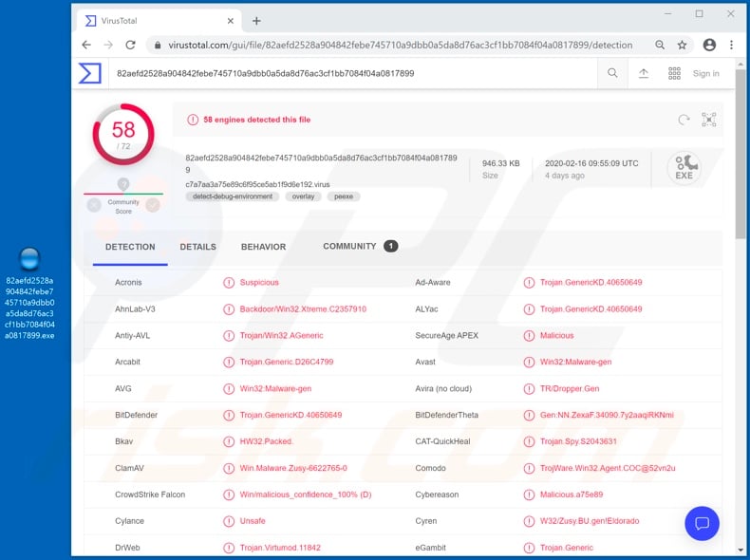The image size is (750, 560).
Task: Click the overlay tag
Action: coord(303,196)
